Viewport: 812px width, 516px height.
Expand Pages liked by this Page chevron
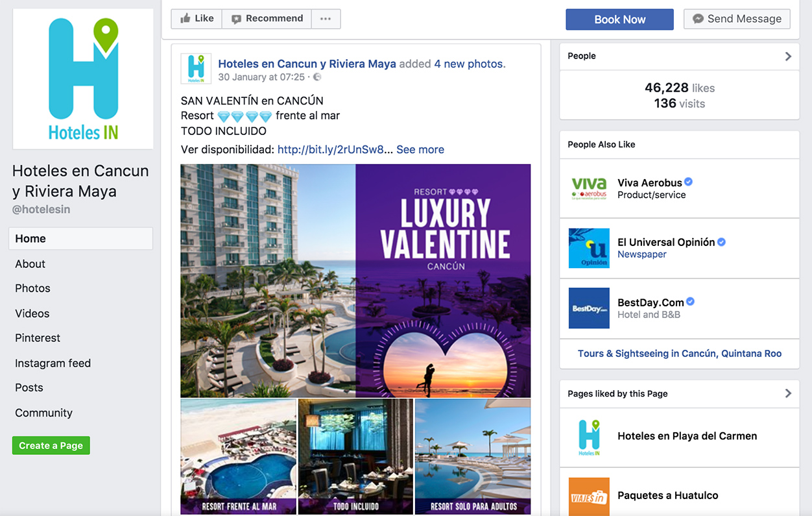(788, 393)
